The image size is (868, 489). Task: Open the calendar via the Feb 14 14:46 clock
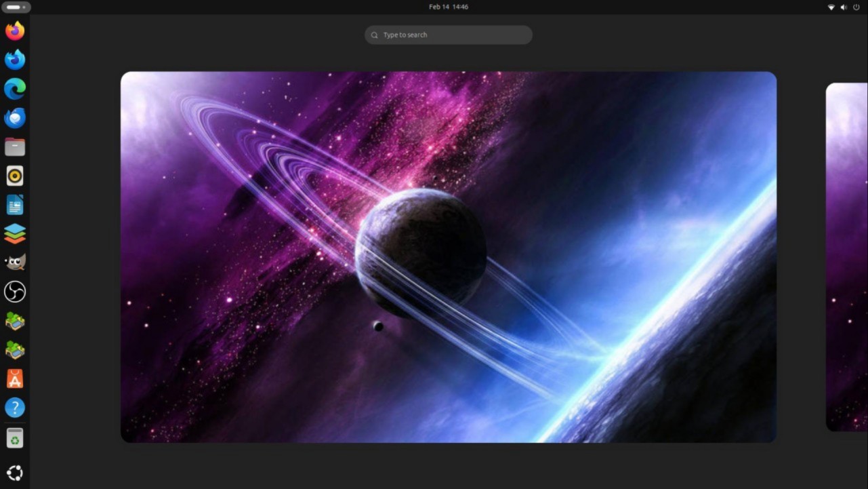[x=449, y=7]
